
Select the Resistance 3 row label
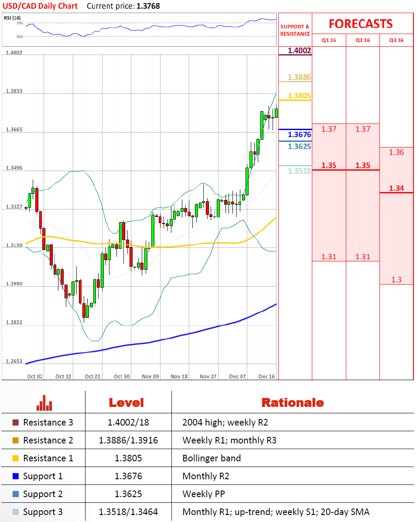pos(48,422)
